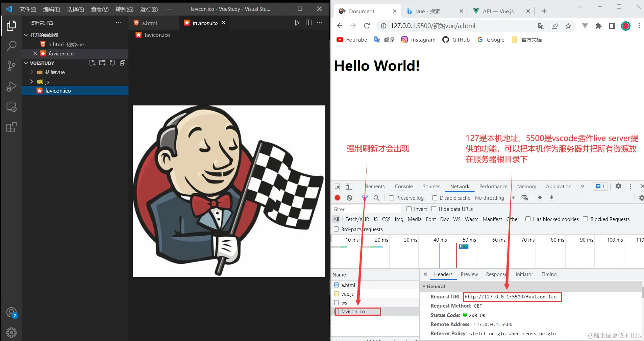Viewport: 644px width, 341px height.
Task: Switch to the Console tab in DevTools
Action: tap(404, 187)
